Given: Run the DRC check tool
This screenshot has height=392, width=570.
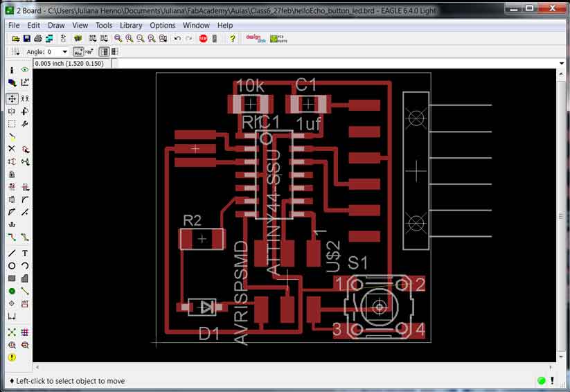Looking at the screenshot, I should [25, 345].
